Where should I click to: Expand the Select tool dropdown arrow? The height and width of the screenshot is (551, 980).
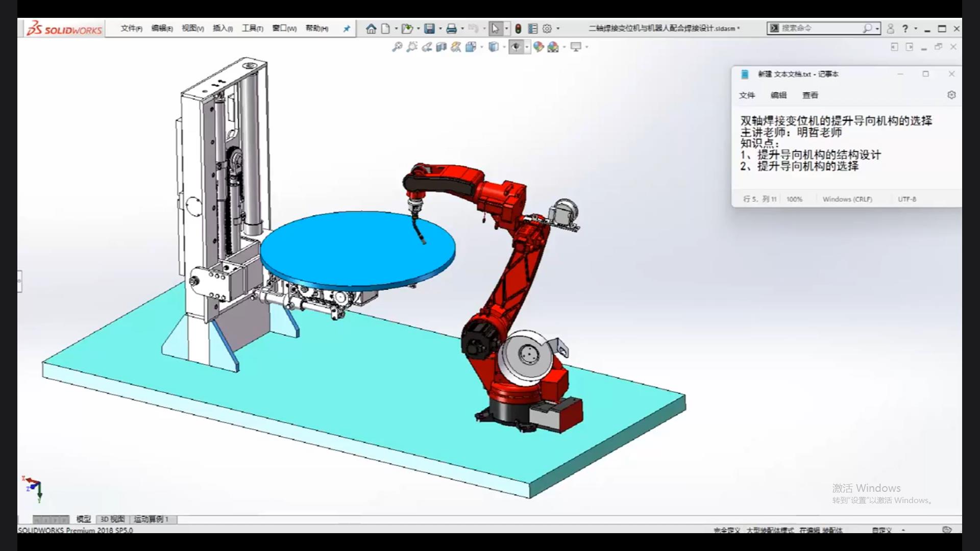(506, 29)
